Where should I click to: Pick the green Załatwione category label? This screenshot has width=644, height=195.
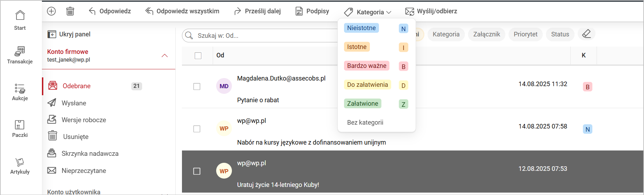point(363,104)
